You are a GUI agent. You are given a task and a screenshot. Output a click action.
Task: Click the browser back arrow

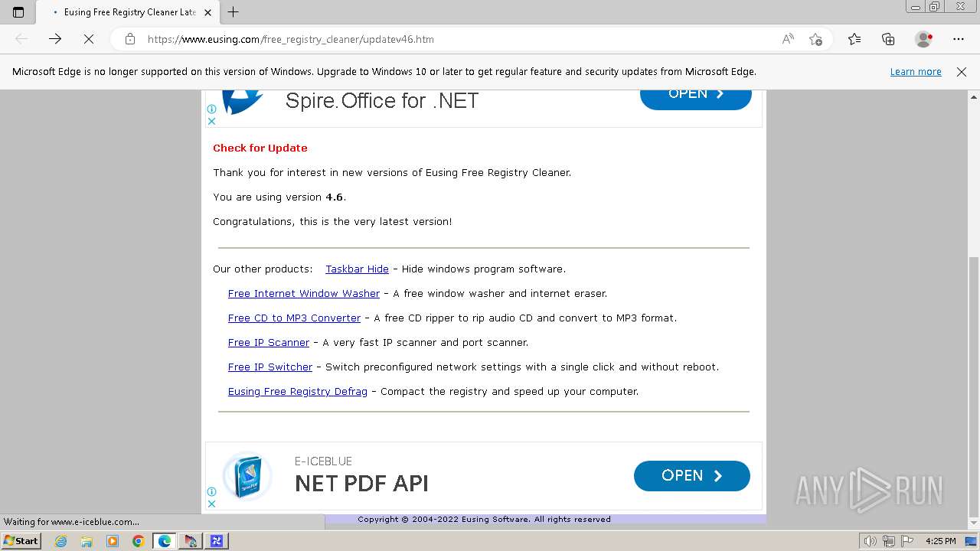click(x=21, y=39)
